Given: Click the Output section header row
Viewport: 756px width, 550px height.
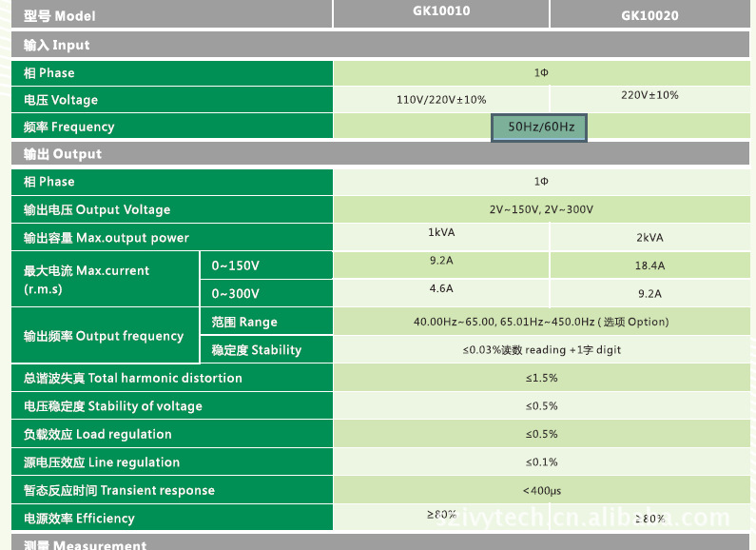Looking at the screenshot, I should (x=380, y=154).
